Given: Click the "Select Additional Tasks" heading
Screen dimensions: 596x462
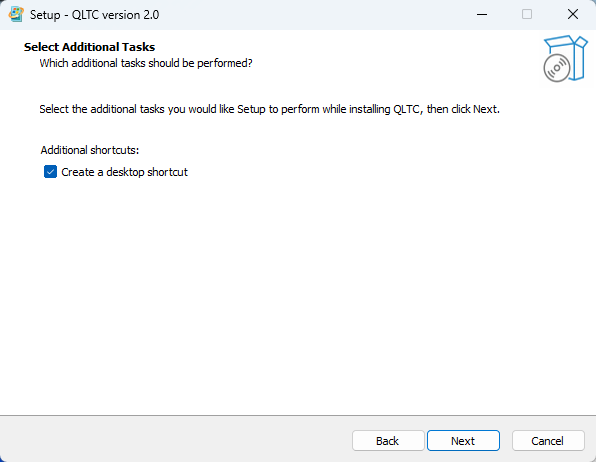Looking at the screenshot, I should (x=89, y=47).
